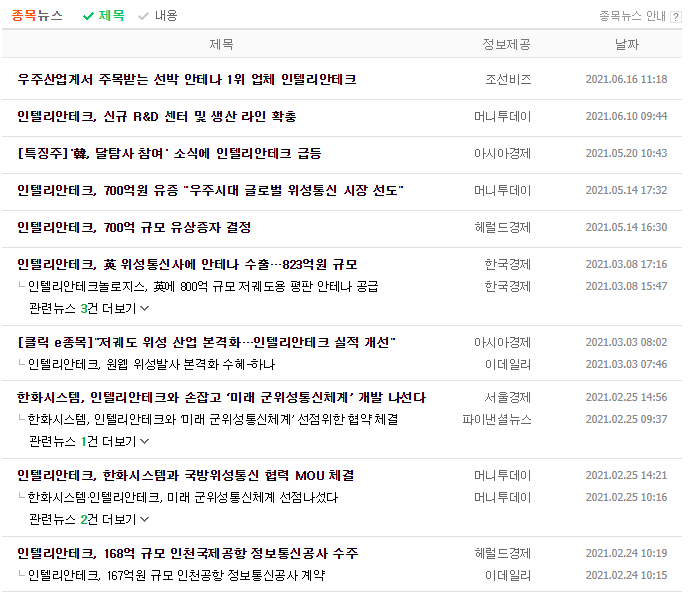Open sub-article 미래 군위성통신체계 선점나섰다
Screen dimensions: 693x595
point(183,498)
